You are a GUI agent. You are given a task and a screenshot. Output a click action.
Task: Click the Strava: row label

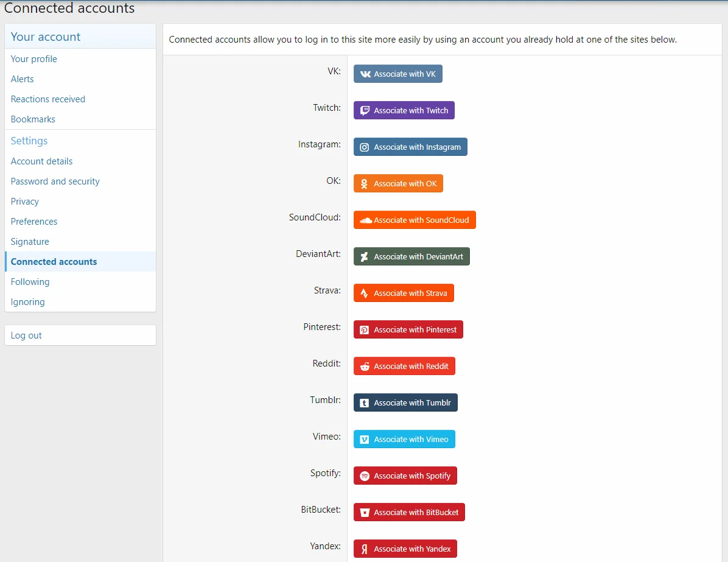pyautogui.click(x=327, y=290)
